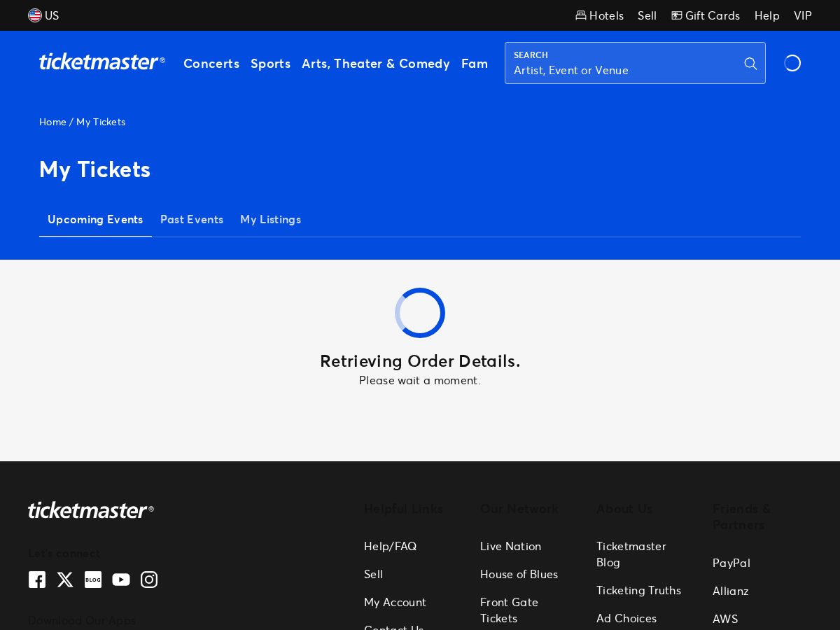Open Sell link in footer

click(373, 574)
